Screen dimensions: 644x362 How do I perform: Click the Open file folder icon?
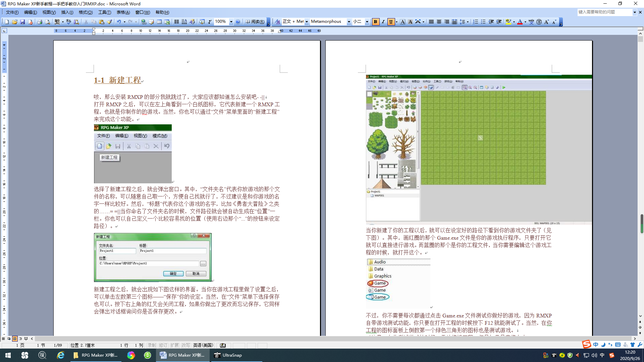click(x=15, y=22)
